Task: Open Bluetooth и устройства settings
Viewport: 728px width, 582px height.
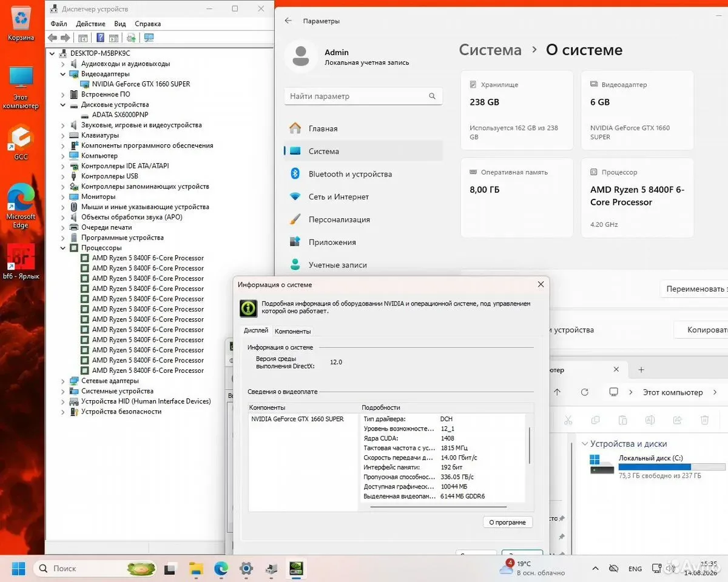Action: [x=363, y=174]
